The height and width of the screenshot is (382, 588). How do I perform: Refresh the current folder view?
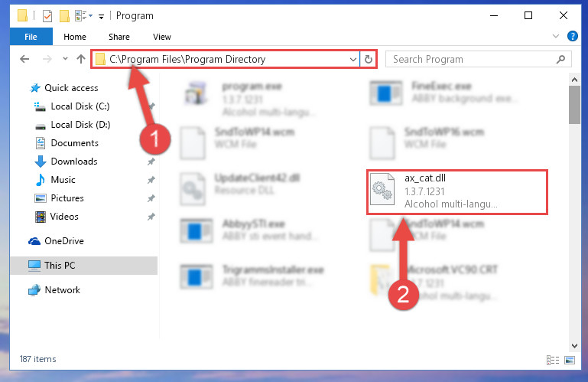point(369,60)
